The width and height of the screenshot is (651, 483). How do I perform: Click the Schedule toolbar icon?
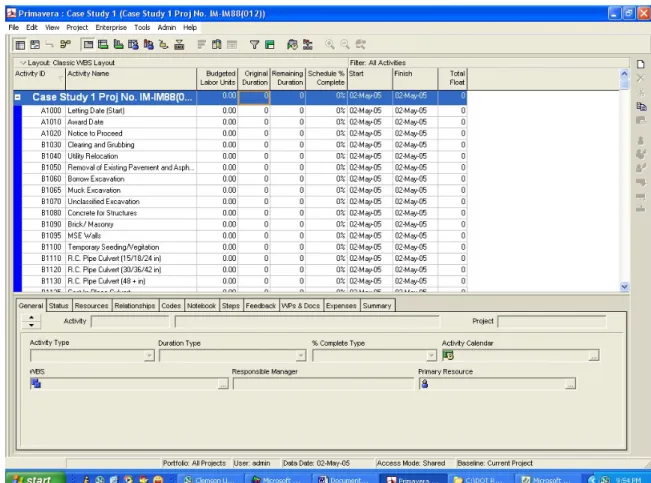[x=292, y=44]
